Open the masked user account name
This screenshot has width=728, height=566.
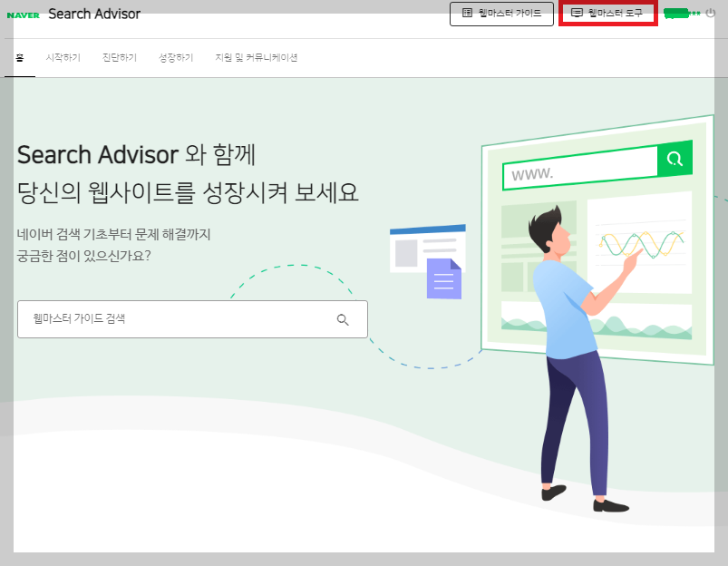[682, 14]
